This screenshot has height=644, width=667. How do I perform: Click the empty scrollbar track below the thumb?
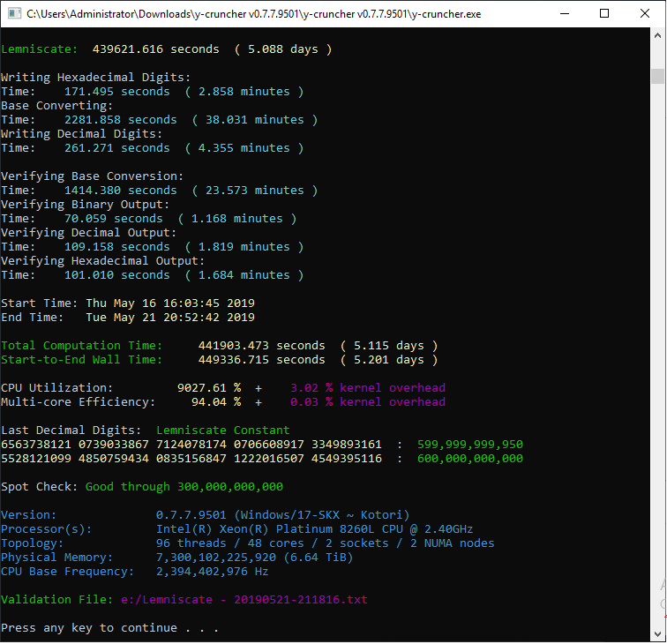click(x=657, y=353)
